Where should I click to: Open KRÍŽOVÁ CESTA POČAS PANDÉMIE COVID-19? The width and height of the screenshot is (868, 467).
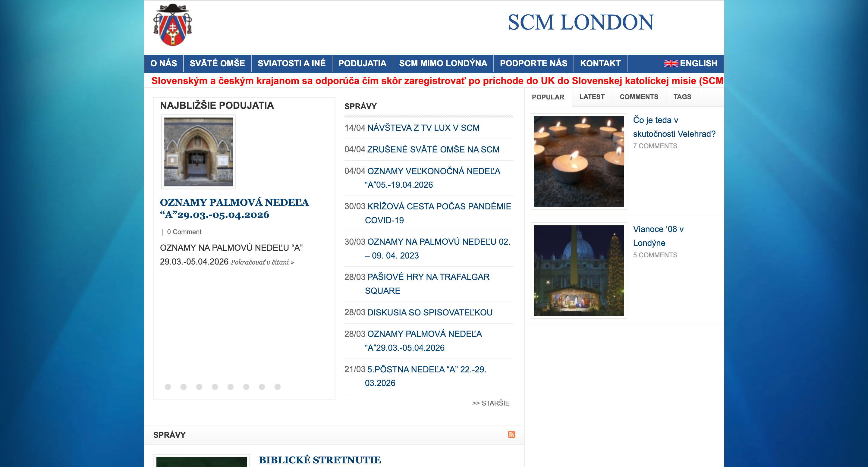click(x=438, y=213)
